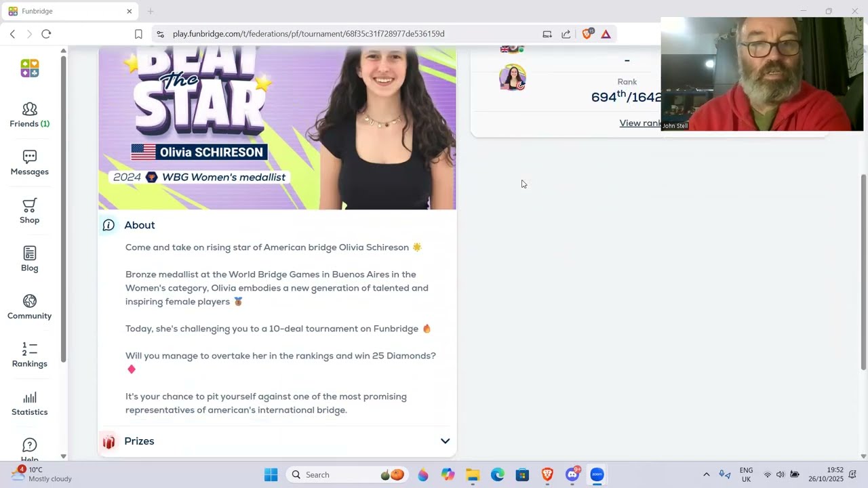Check the battery status icon
The height and width of the screenshot is (488, 868).
tap(795, 474)
